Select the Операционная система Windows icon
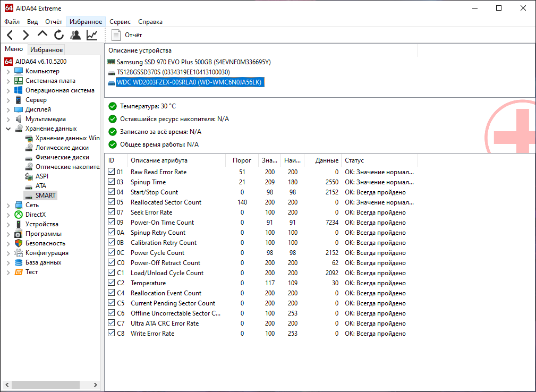Image resolution: width=536 pixels, height=392 pixels. [19, 90]
